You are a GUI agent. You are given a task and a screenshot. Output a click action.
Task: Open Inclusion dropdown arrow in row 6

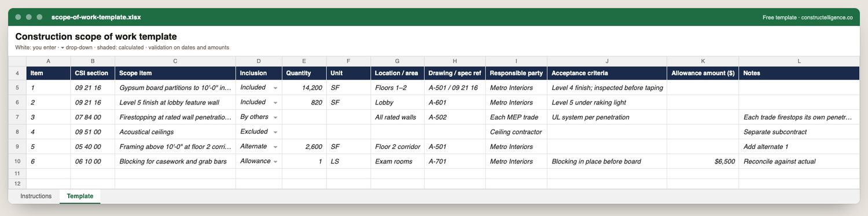(x=275, y=103)
